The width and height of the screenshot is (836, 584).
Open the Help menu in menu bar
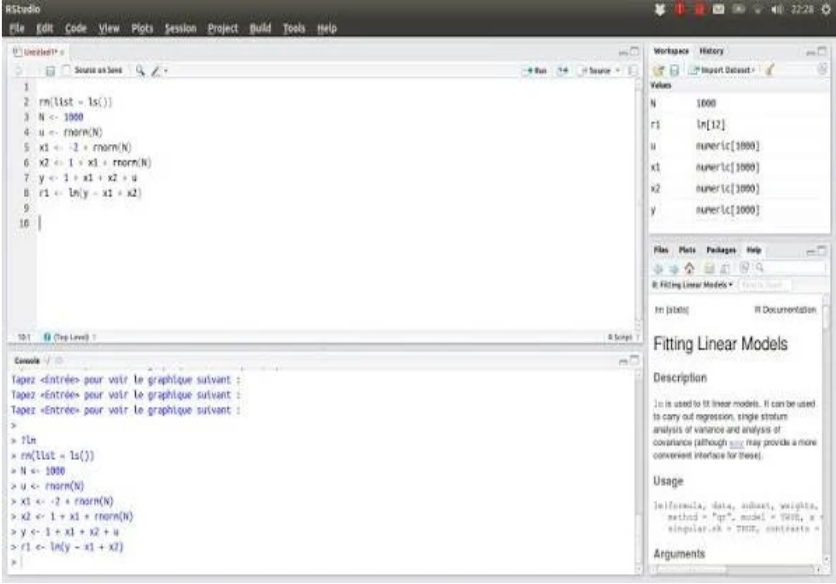click(327, 28)
